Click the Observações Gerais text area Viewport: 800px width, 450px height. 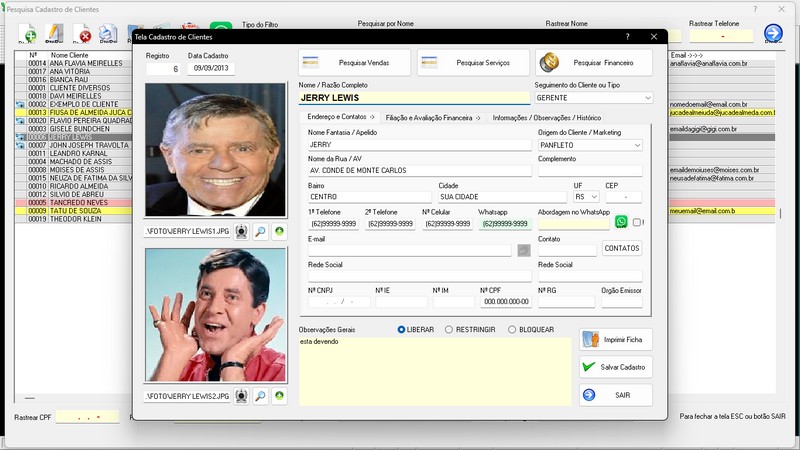click(x=435, y=371)
